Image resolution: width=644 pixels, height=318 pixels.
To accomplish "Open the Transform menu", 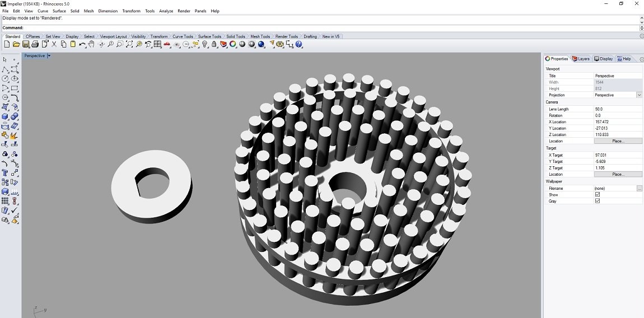I will 131,11.
